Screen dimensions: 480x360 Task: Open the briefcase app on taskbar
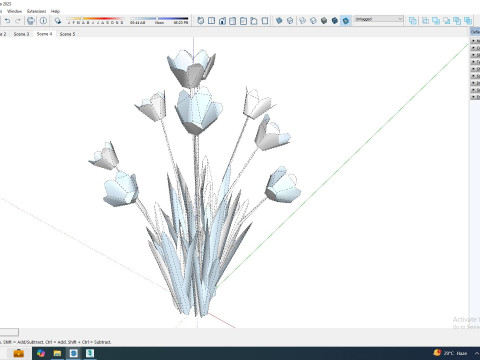coord(18,353)
